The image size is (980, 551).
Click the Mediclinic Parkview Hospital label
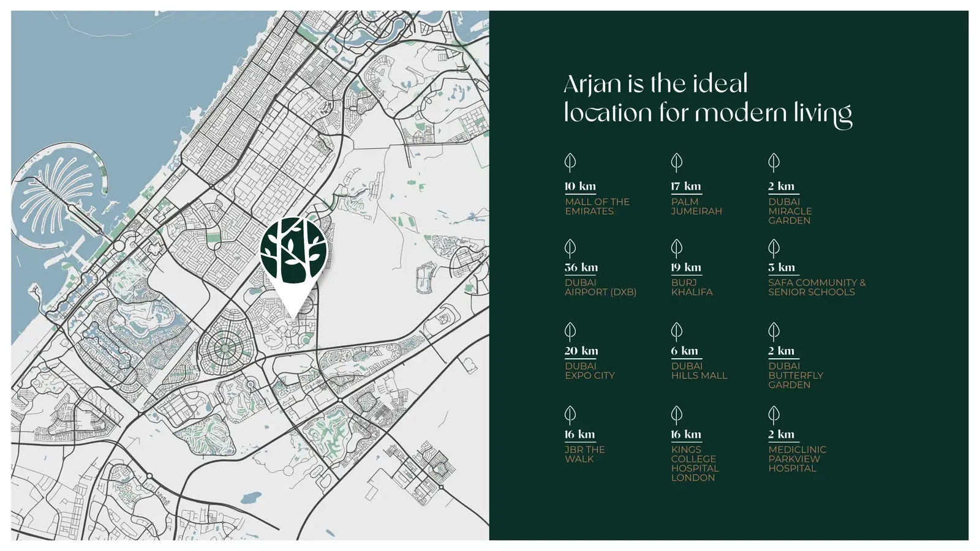coord(797,459)
